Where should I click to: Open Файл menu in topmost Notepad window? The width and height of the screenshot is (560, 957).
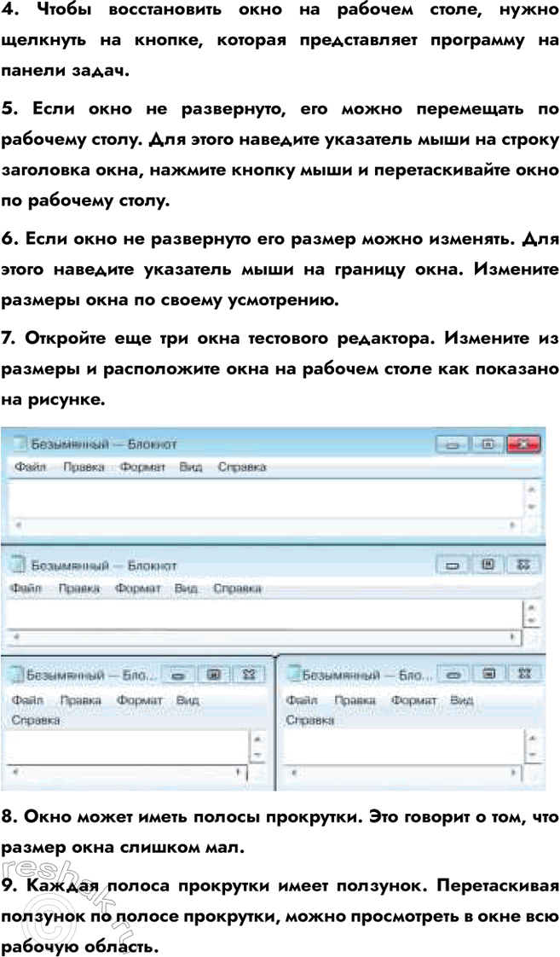[x=30, y=467]
